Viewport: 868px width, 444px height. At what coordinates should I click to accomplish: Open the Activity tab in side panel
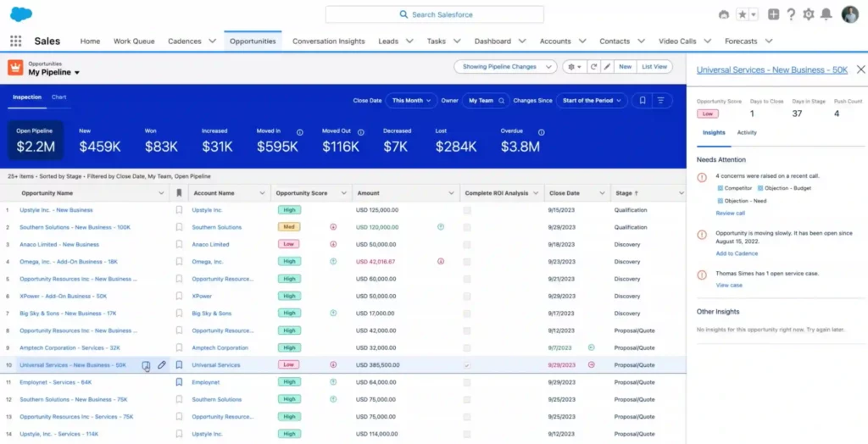(x=747, y=132)
